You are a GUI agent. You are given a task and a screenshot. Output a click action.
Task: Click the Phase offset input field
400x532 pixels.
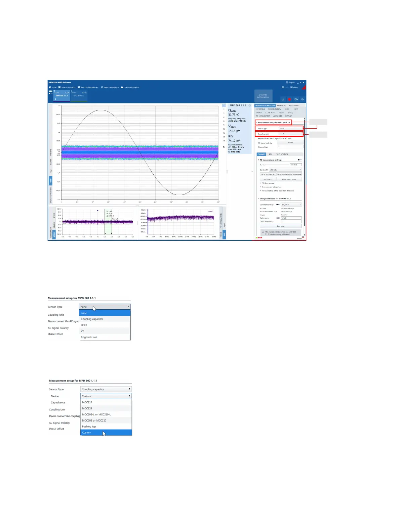click(x=290, y=146)
